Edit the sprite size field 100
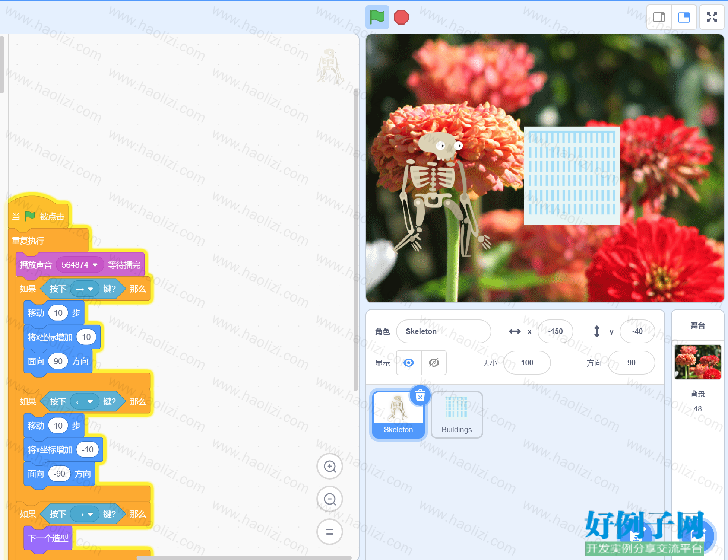The width and height of the screenshot is (728, 560). pyautogui.click(x=527, y=363)
